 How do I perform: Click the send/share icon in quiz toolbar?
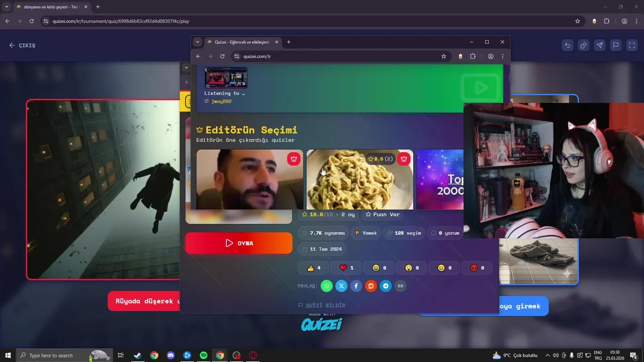(600, 45)
